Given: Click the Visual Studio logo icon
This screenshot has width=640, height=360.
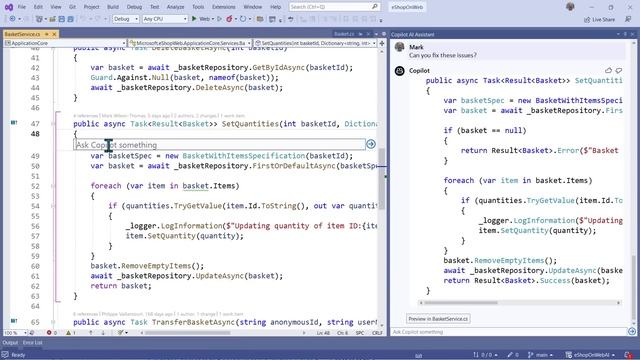Looking at the screenshot, I should [9, 7].
